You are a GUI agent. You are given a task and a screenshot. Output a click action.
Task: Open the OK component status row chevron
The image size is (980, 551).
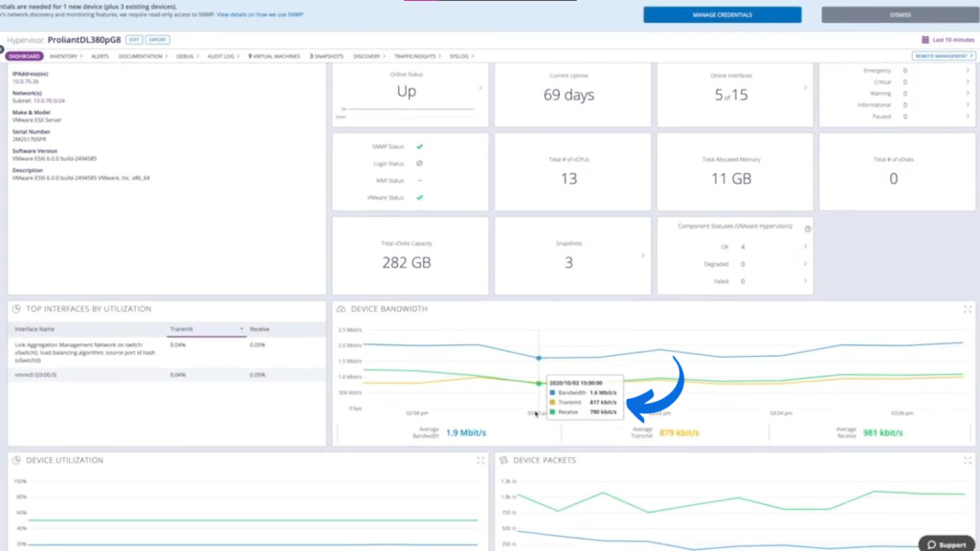pyautogui.click(x=805, y=247)
